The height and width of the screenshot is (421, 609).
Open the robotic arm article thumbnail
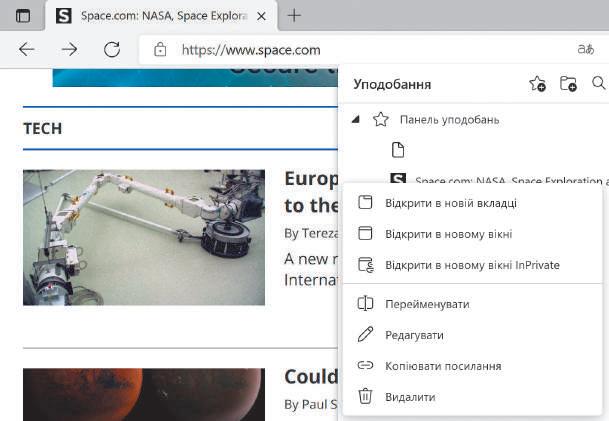tap(144, 237)
